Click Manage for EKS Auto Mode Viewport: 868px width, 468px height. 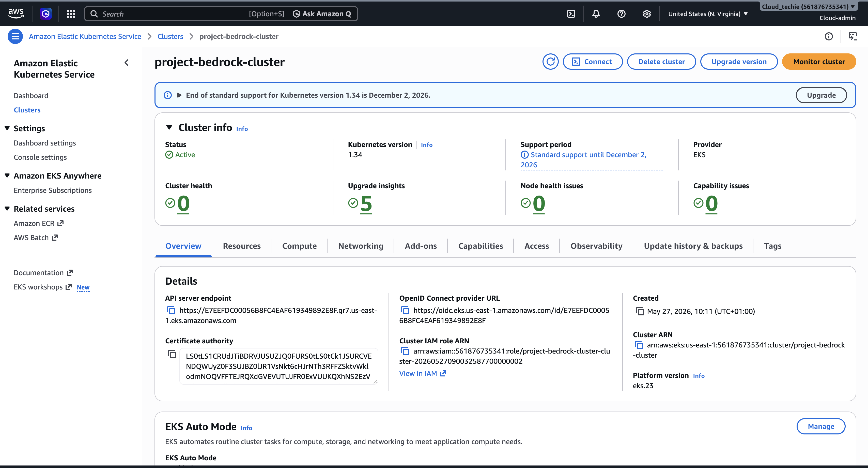click(x=821, y=427)
